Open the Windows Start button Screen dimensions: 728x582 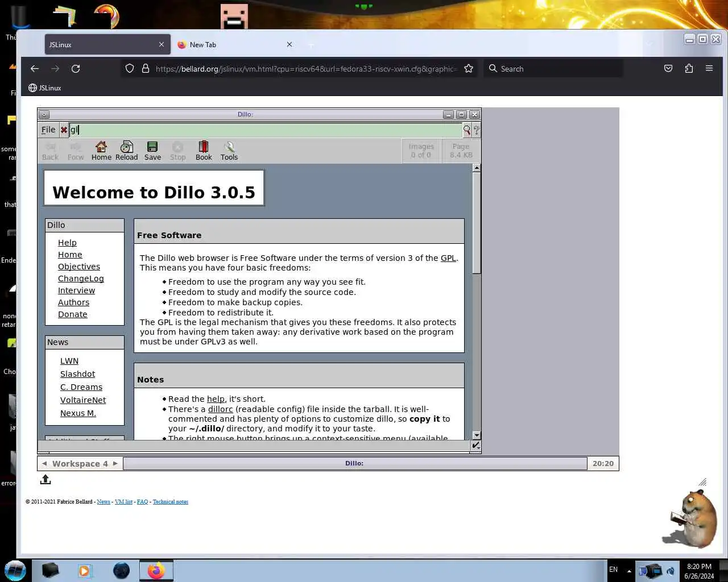15,570
